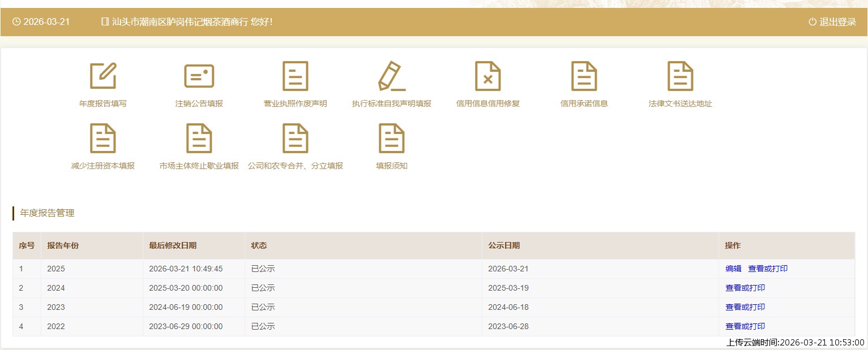Open the 信用信息信用修复 icon
Viewport: 868px width, 350px height.
[x=488, y=76]
